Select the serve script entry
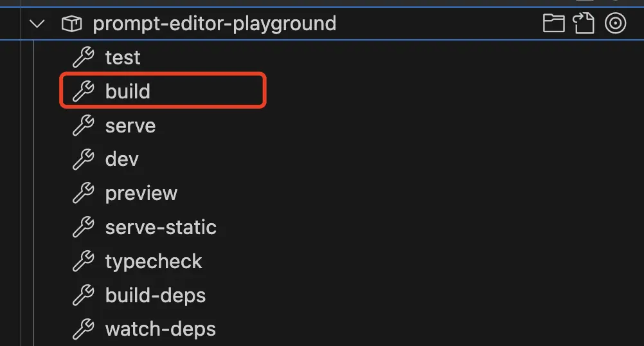Screen dimensions: 644x346 click(x=130, y=125)
